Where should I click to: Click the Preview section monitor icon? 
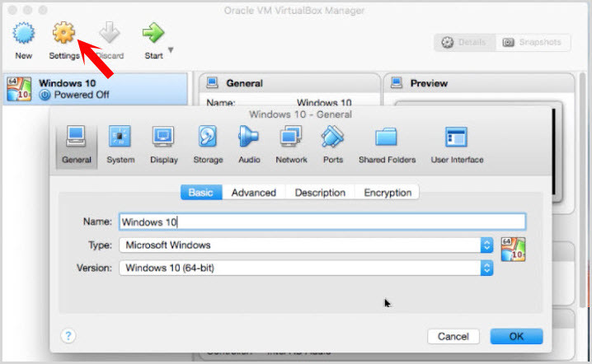[397, 82]
